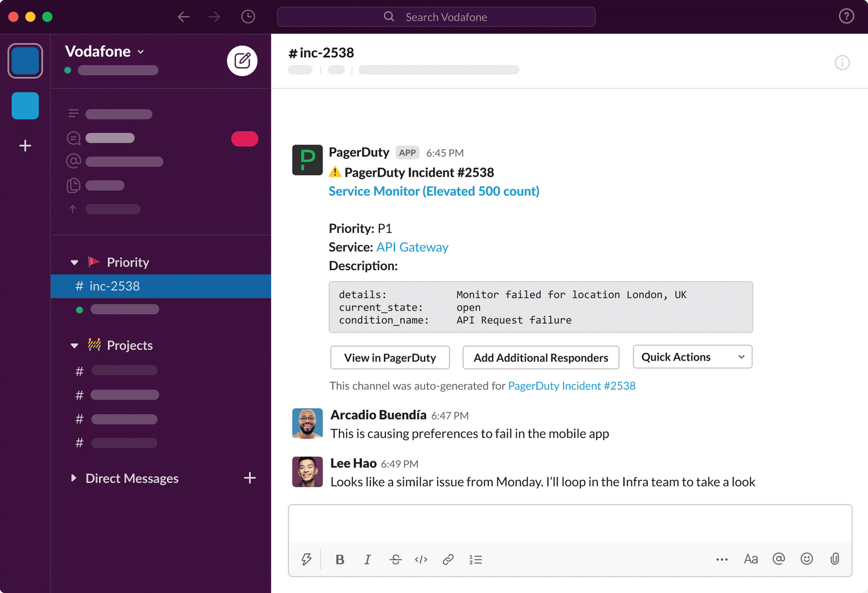The width and height of the screenshot is (868, 593).
Task: Add a workspace with plus icon
Action: point(25,146)
